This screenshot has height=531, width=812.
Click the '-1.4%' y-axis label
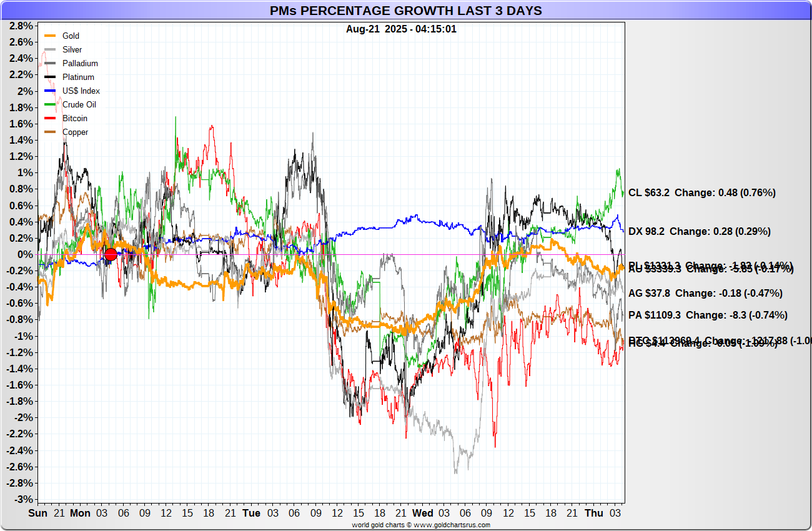(x=19, y=369)
